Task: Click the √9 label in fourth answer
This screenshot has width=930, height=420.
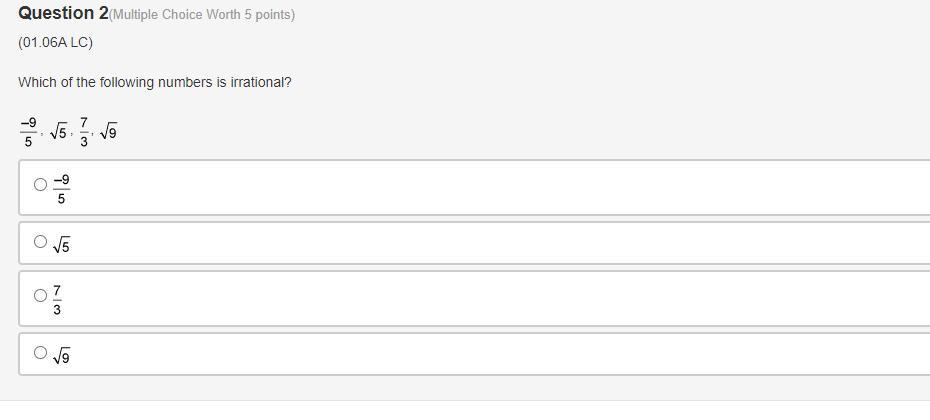Action: 61,355
